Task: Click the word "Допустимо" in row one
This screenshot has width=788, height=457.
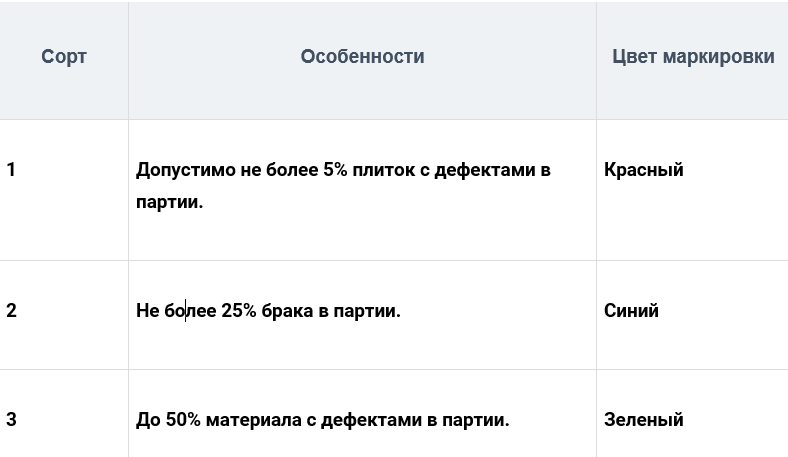Action: point(185,170)
